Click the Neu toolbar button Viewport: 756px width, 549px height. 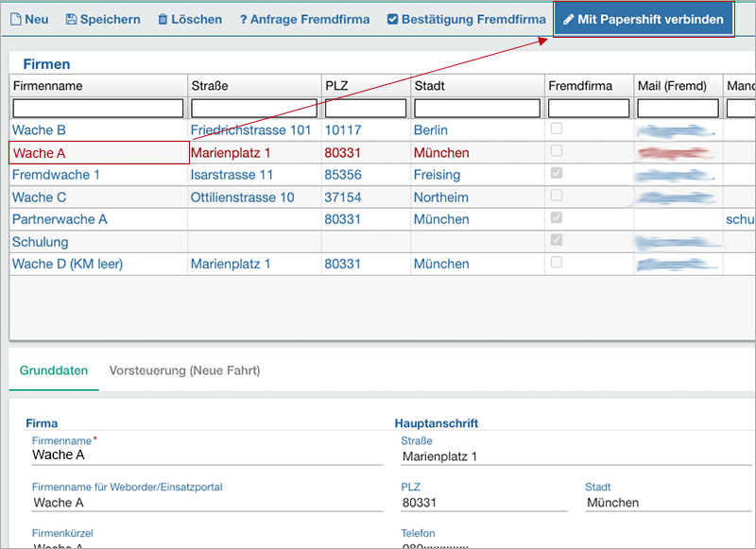point(29,19)
